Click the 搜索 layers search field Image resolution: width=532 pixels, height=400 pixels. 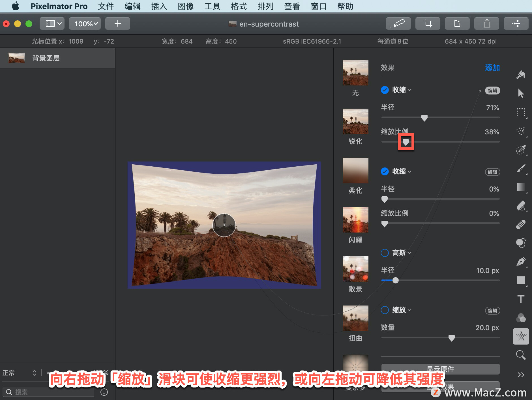(48, 392)
